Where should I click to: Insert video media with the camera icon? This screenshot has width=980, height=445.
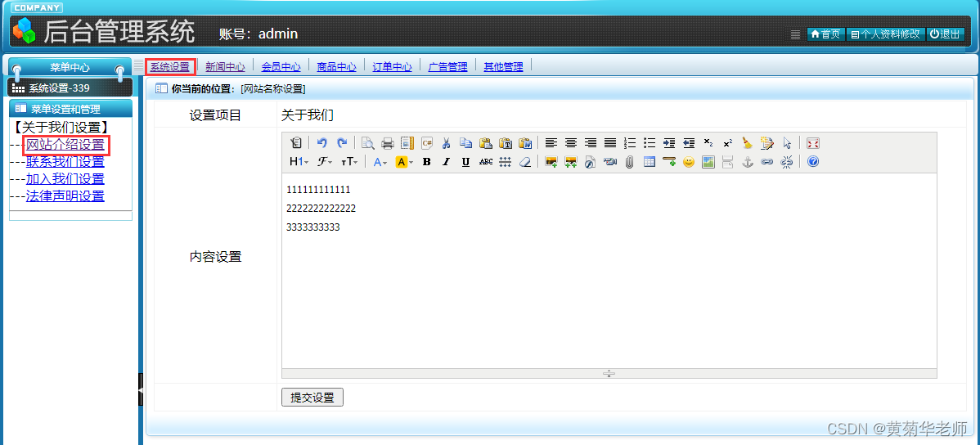point(610,162)
